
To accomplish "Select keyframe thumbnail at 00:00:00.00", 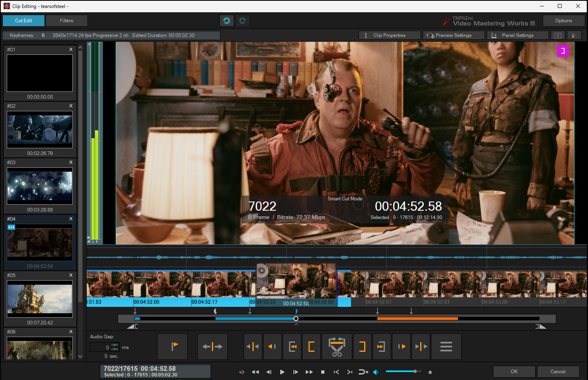I will [40, 73].
